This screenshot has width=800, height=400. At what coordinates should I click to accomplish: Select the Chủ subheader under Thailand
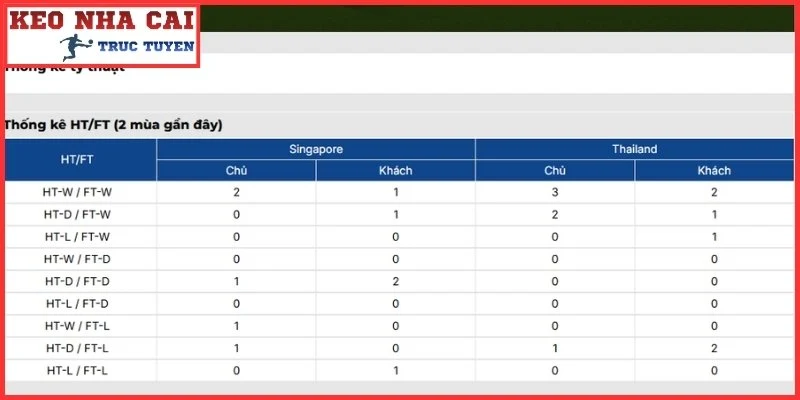[555, 170]
